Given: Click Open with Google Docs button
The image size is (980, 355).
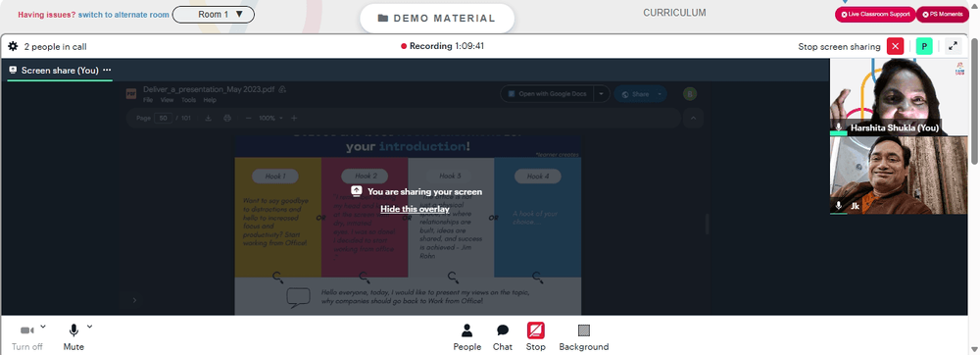Looking at the screenshot, I should 547,94.
